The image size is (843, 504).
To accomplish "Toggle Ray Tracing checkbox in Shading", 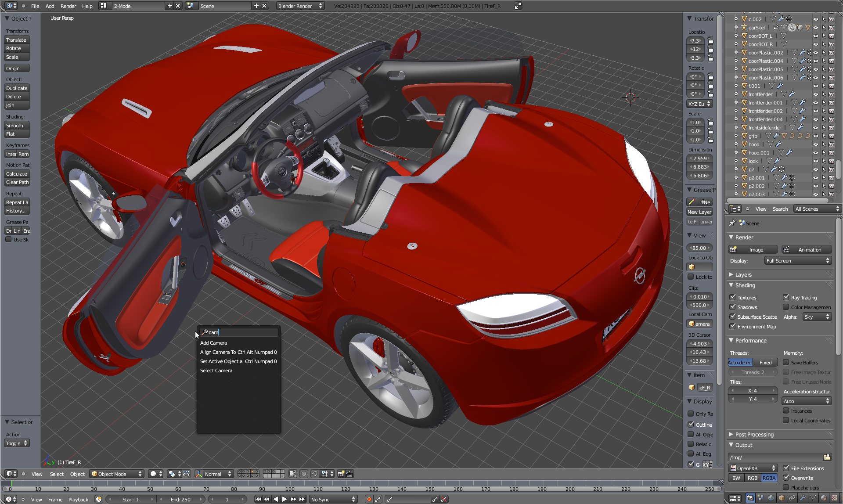I will pos(786,297).
